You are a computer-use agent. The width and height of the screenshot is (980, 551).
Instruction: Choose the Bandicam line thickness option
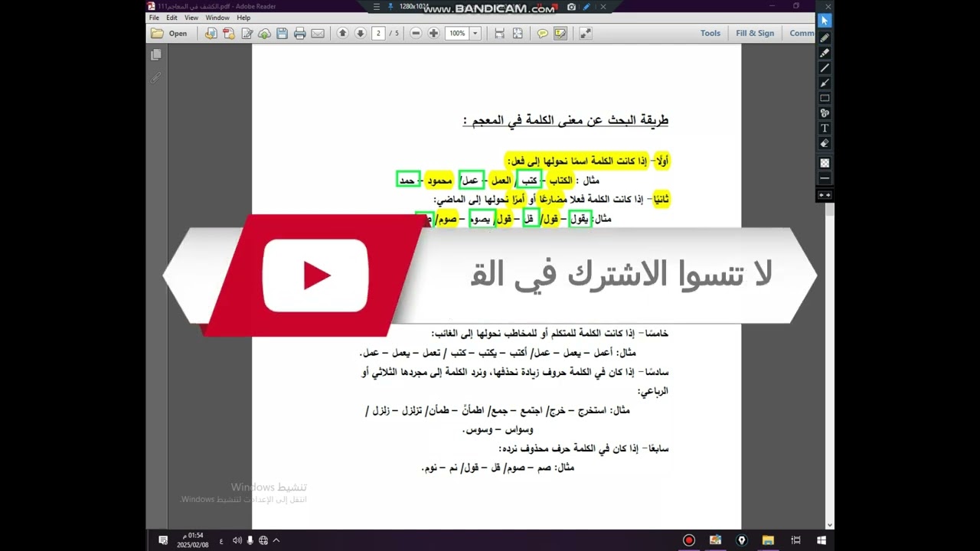[825, 178]
